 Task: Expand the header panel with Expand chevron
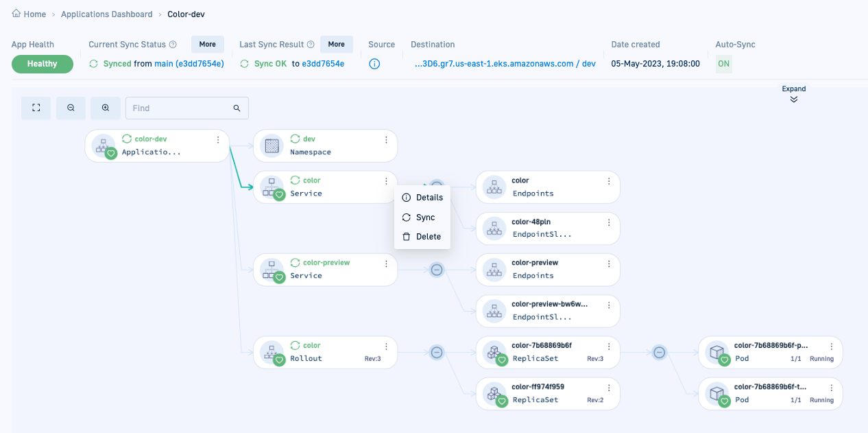click(x=794, y=99)
